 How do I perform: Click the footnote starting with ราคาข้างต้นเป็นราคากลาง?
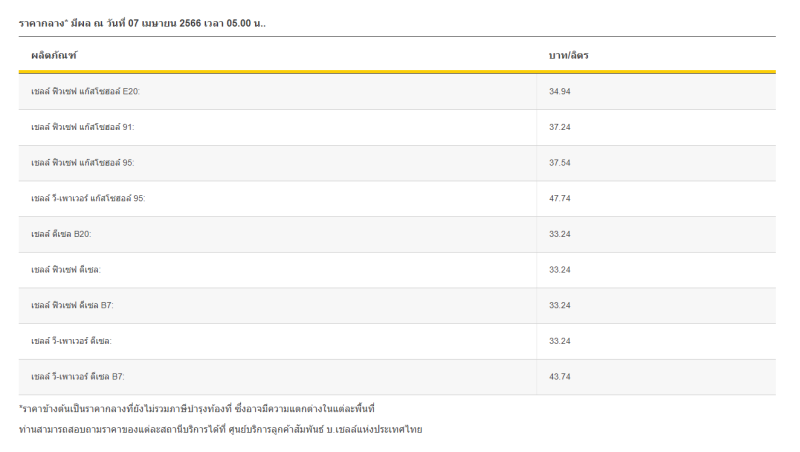tap(197, 409)
